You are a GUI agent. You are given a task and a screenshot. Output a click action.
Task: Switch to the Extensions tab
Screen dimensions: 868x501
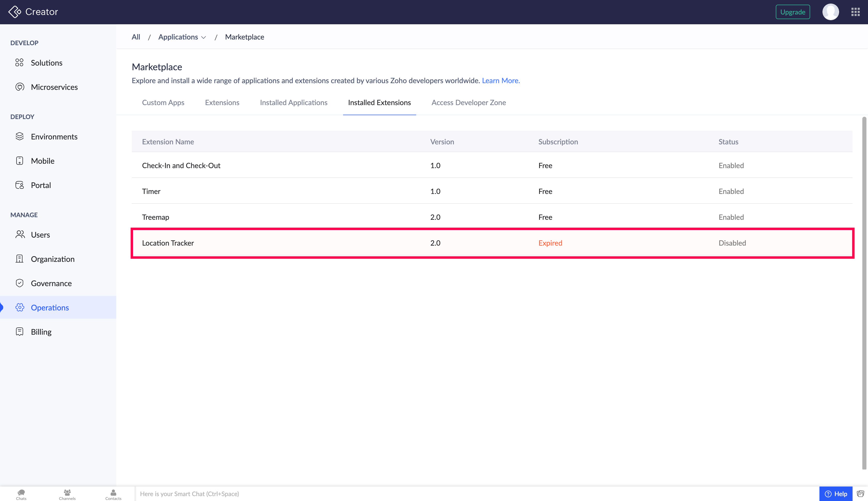click(x=222, y=103)
